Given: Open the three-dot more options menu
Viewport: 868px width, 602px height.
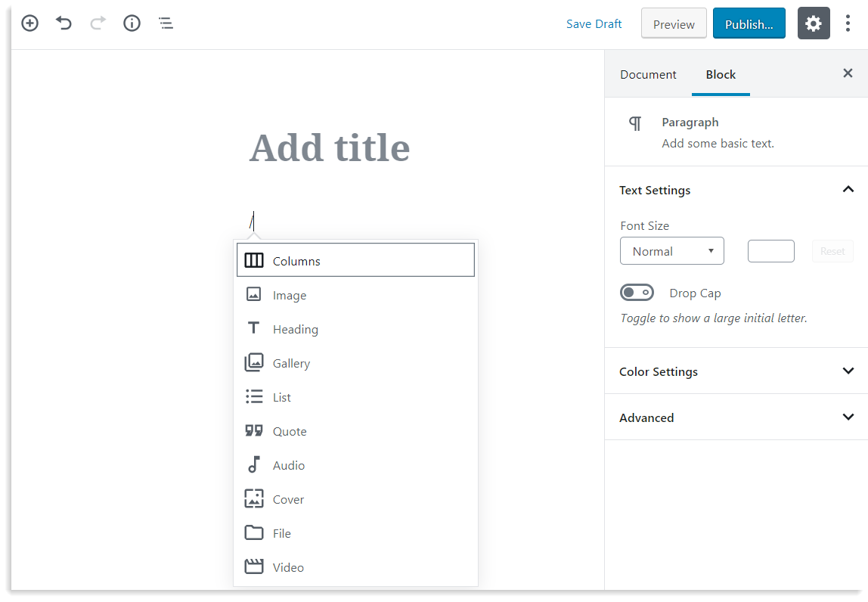Looking at the screenshot, I should 848,23.
